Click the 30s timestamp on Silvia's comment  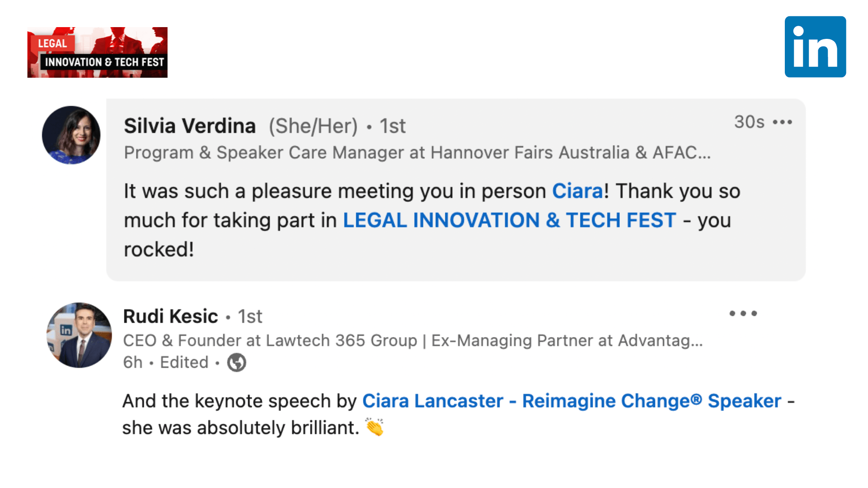pos(749,122)
